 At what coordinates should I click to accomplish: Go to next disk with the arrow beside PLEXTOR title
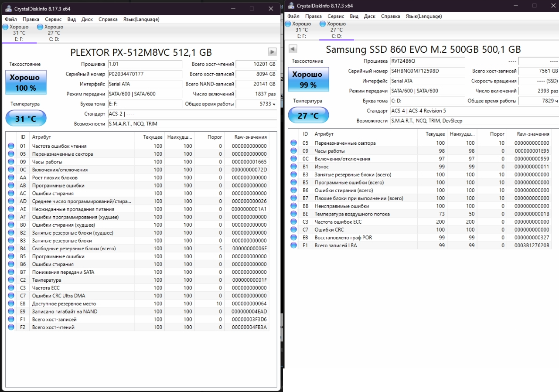click(x=272, y=52)
